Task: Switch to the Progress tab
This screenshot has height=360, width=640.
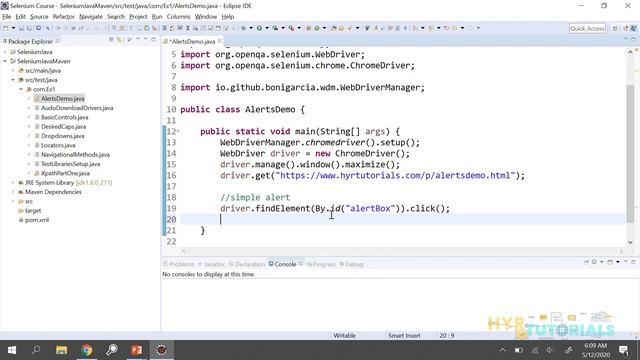Action: tap(321, 264)
